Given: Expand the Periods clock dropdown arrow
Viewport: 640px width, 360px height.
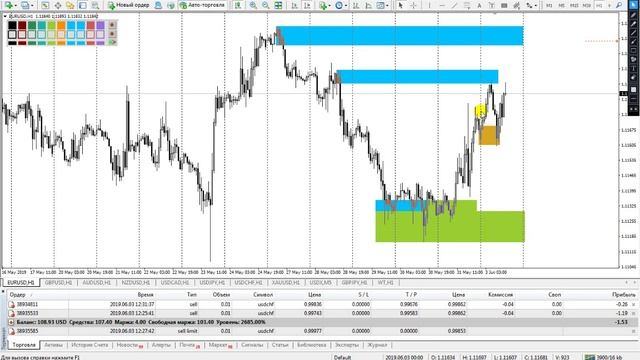Looking at the screenshot, I should click(x=346, y=6).
